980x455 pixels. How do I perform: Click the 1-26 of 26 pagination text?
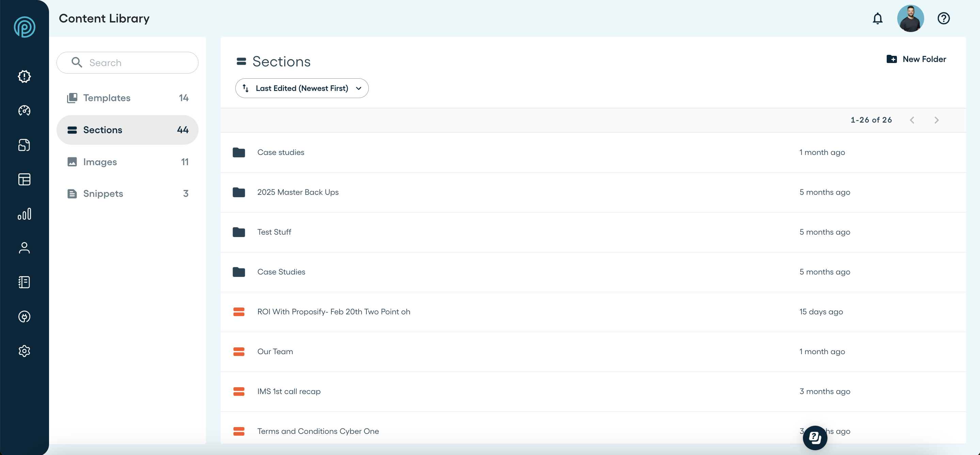click(x=871, y=120)
